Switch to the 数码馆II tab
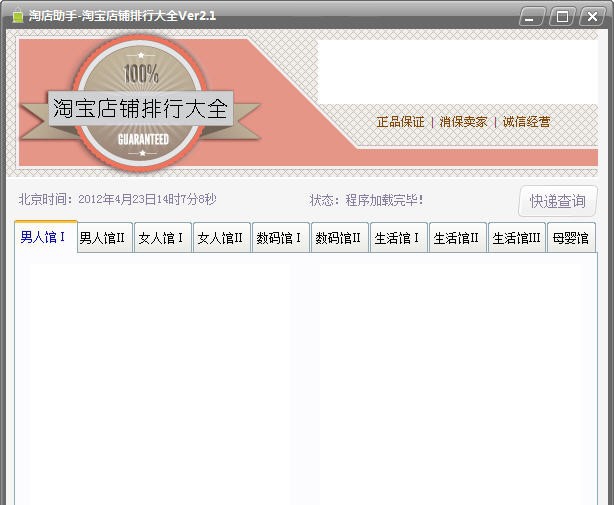This screenshot has height=505, width=614. click(x=340, y=238)
